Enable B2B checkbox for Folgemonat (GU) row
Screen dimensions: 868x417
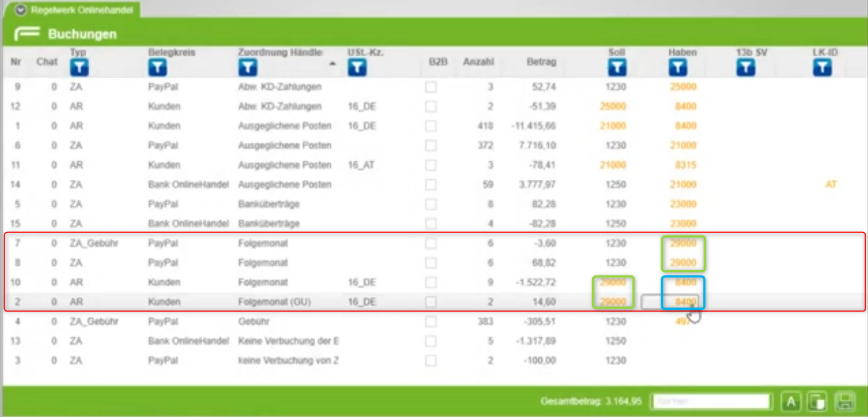[431, 302]
